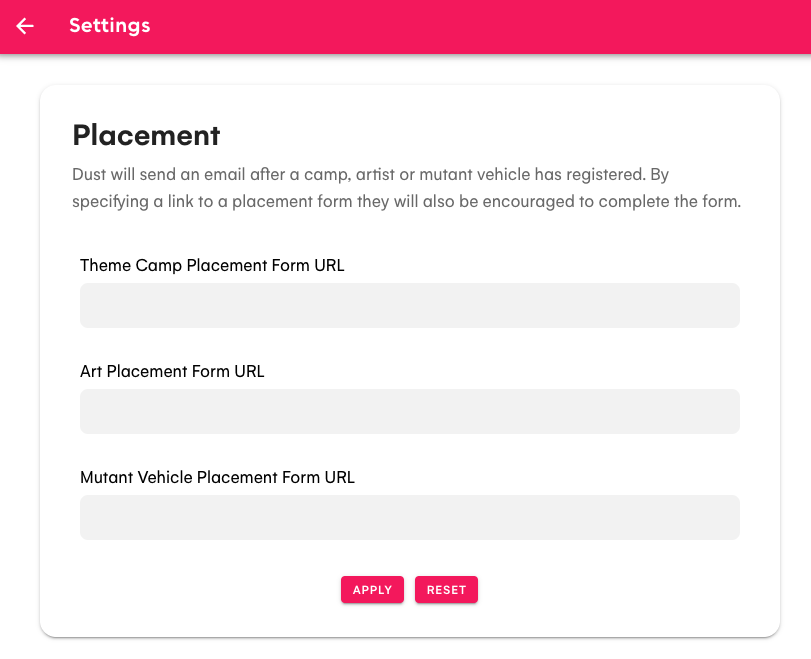The width and height of the screenshot is (811, 659).
Task: Click the placement description paragraph text
Action: 404,187
